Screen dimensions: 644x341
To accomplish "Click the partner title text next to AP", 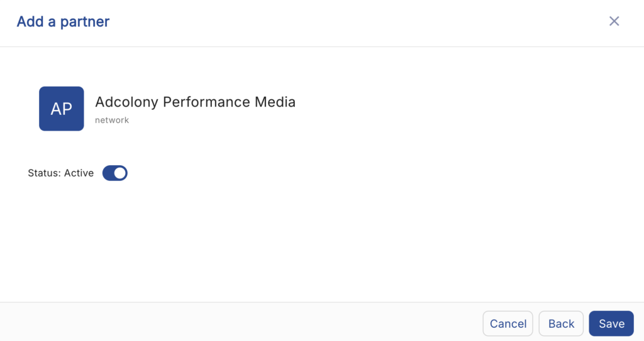I will (195, 102).
